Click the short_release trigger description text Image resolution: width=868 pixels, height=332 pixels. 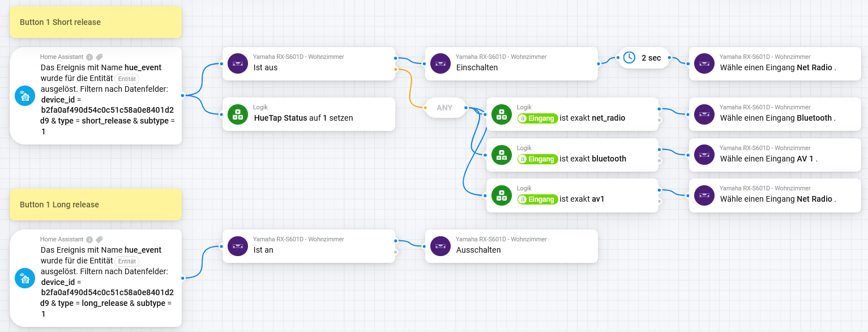(x=108, y=99)
